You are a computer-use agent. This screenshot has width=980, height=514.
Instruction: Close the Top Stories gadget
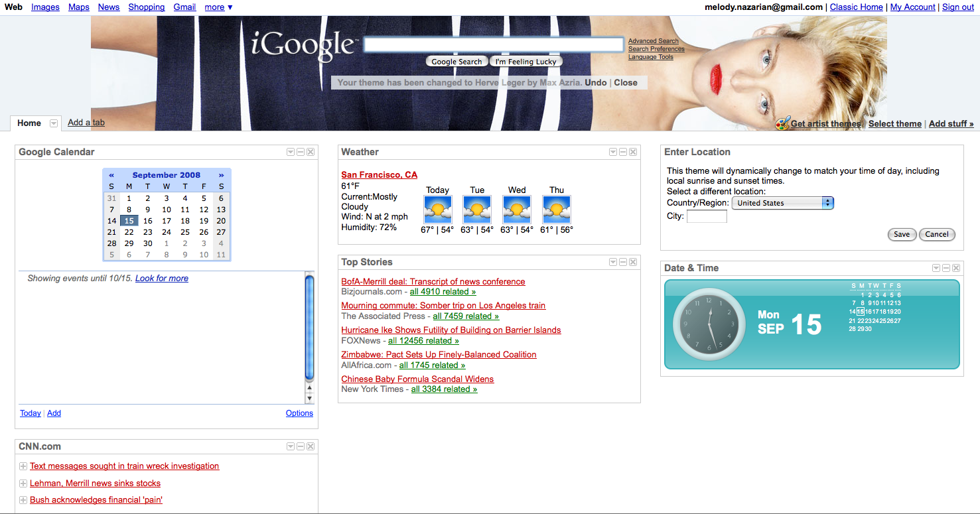pyautogui.click(x=633, y=262)
